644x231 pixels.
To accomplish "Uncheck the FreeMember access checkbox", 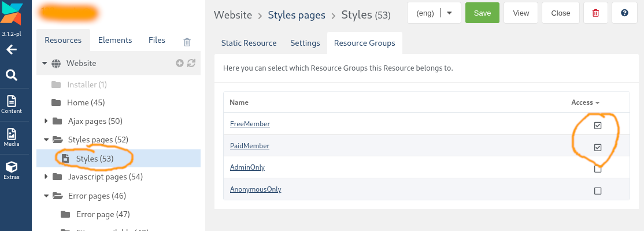I will click(598, 126).
